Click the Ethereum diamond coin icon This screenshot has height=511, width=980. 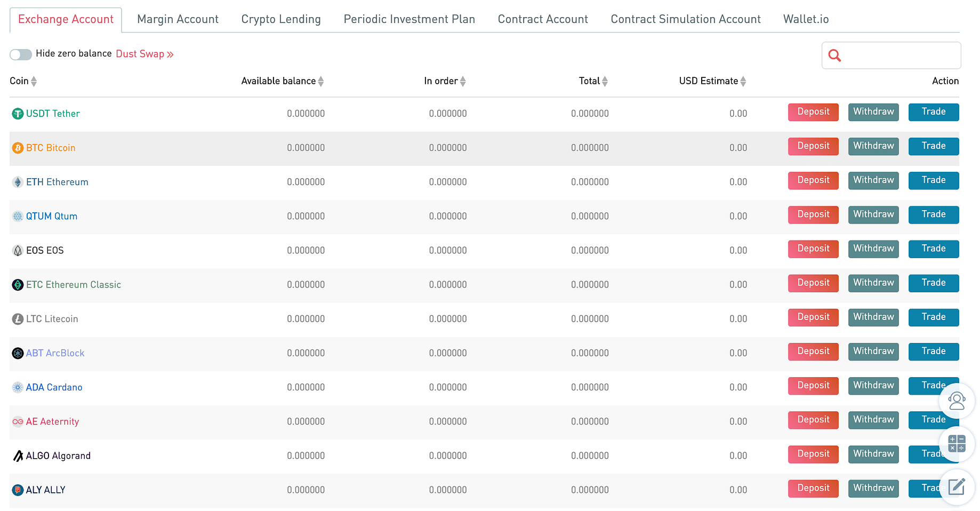click(x=17, y=182)
